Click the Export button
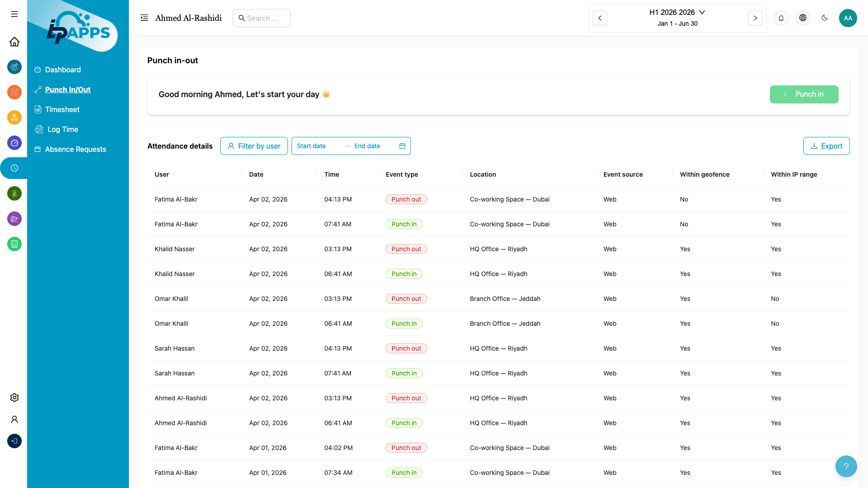This screenshot has width=868, height=488. [826, 146]
